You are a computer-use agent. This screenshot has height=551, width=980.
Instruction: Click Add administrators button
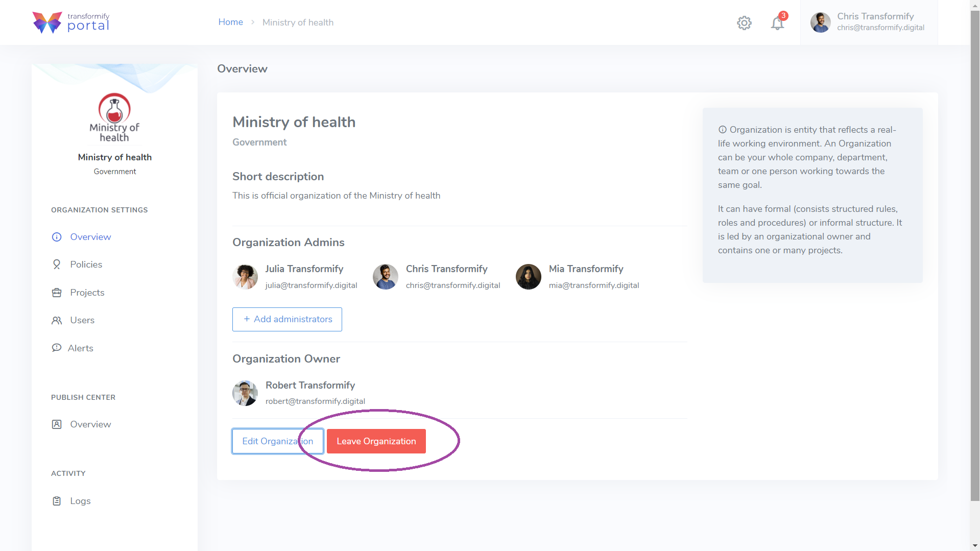pos(287,319)
